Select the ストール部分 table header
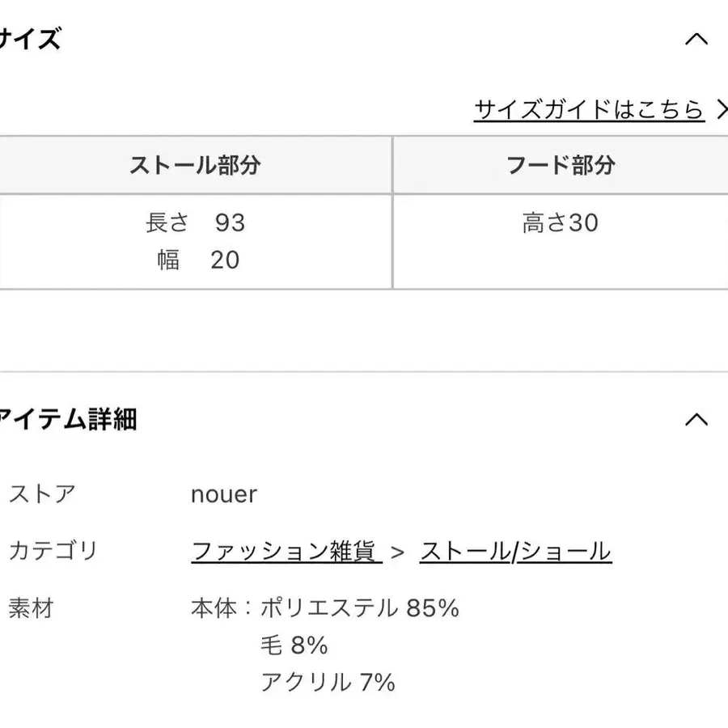The height and width of the screenshot is (728, 728). [195, 165]
